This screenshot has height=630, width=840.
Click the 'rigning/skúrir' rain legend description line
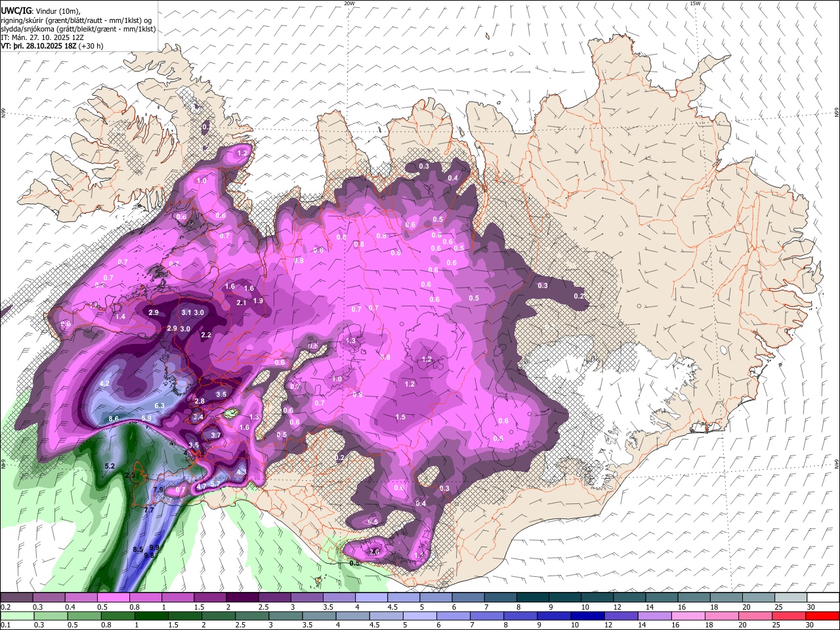[x=77, y=20]
